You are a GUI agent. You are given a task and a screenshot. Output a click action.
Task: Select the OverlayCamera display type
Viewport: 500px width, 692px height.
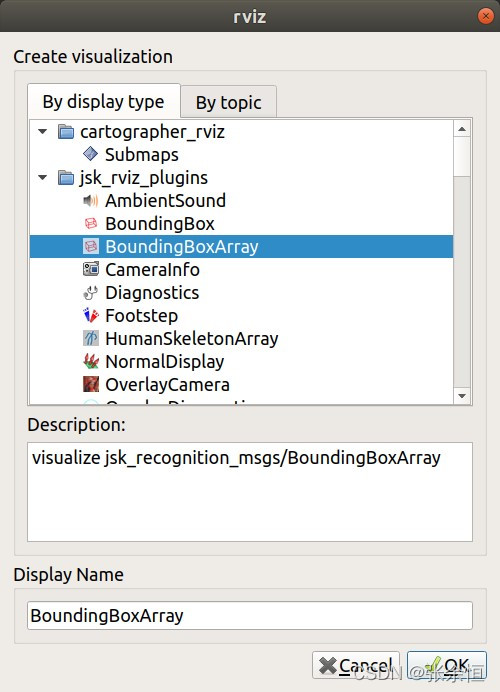(167, 385)
